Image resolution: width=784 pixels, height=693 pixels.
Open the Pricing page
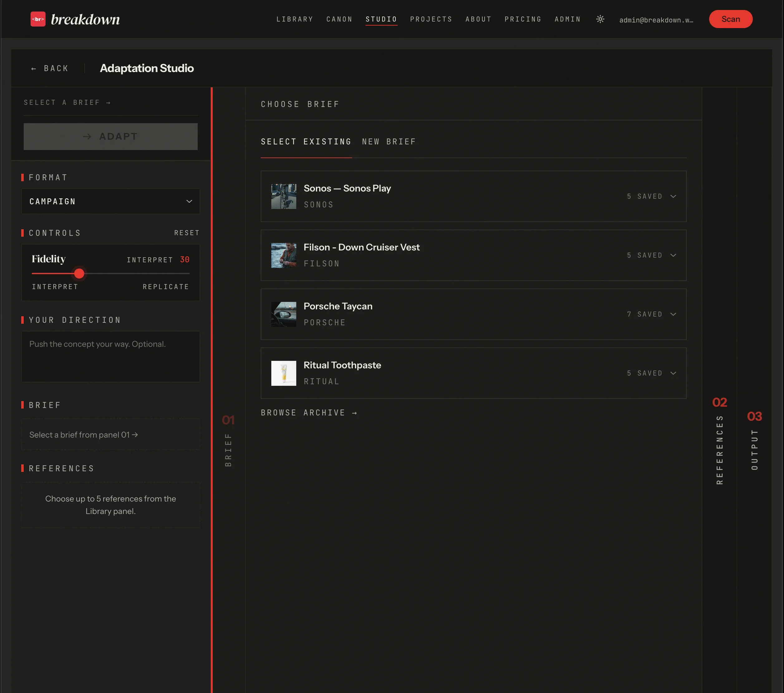(x=523, y=19)
